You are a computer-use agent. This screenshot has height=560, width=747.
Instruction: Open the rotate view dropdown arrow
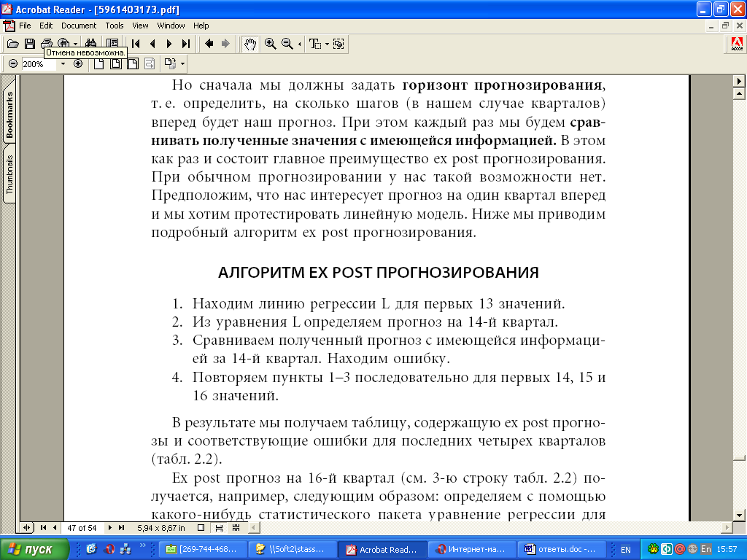[182, 64]
